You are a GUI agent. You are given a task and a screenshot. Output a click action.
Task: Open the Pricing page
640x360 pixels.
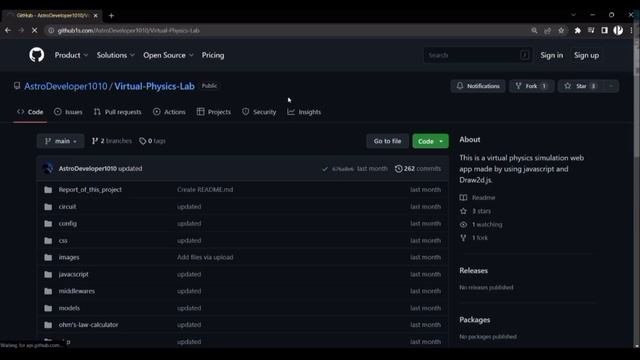pos(213,55)
